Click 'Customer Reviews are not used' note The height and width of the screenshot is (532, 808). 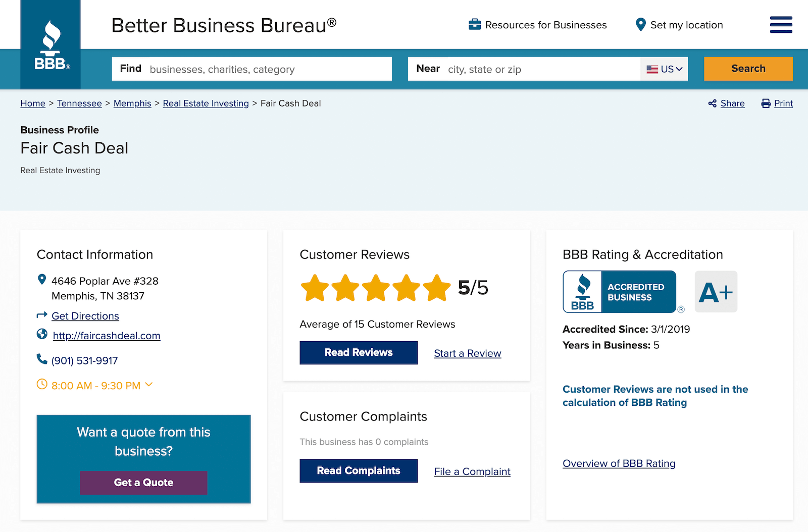(655, 396)
